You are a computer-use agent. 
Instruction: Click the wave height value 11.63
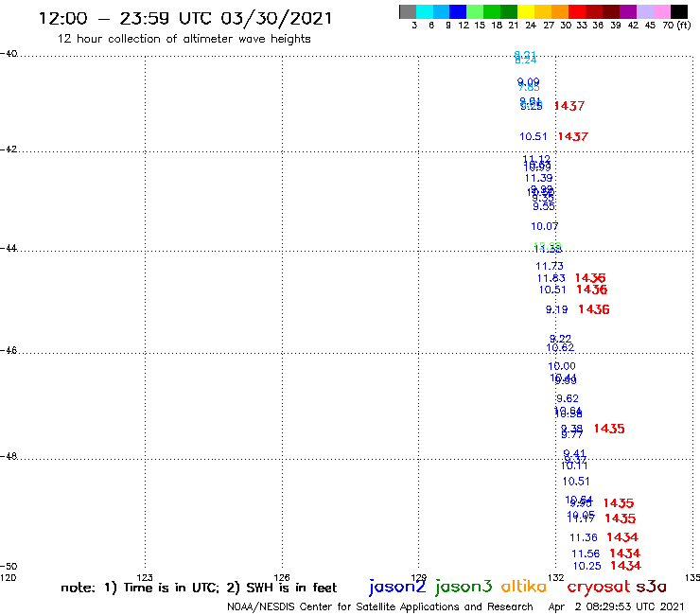click(x=551, y=278)
